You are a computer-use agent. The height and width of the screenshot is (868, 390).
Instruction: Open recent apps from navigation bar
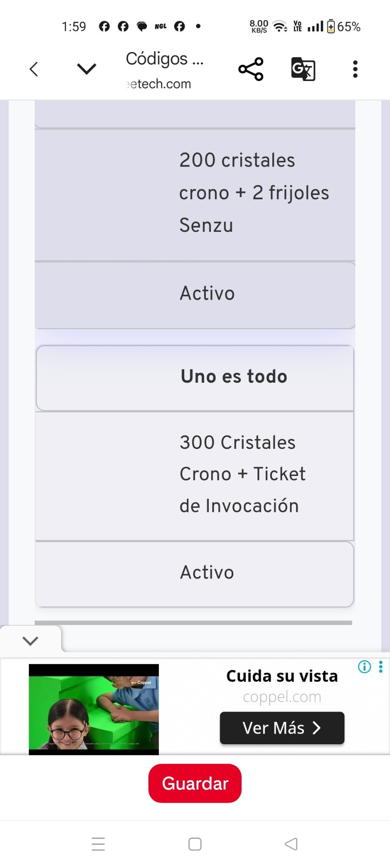[98, 844]
